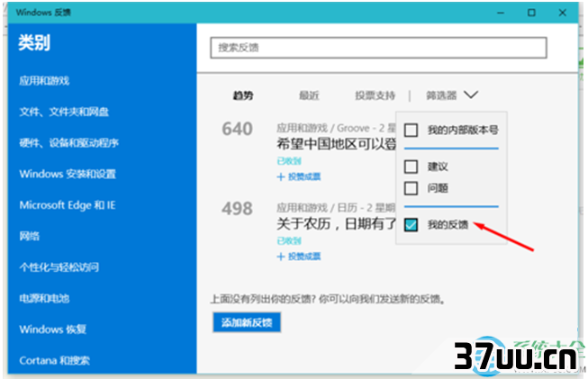Select 文件、文件夹和网盘 category

click(x=64, y=112)
